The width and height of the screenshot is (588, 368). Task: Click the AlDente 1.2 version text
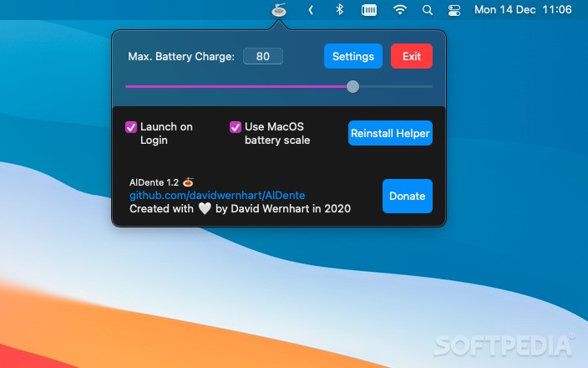154,182
